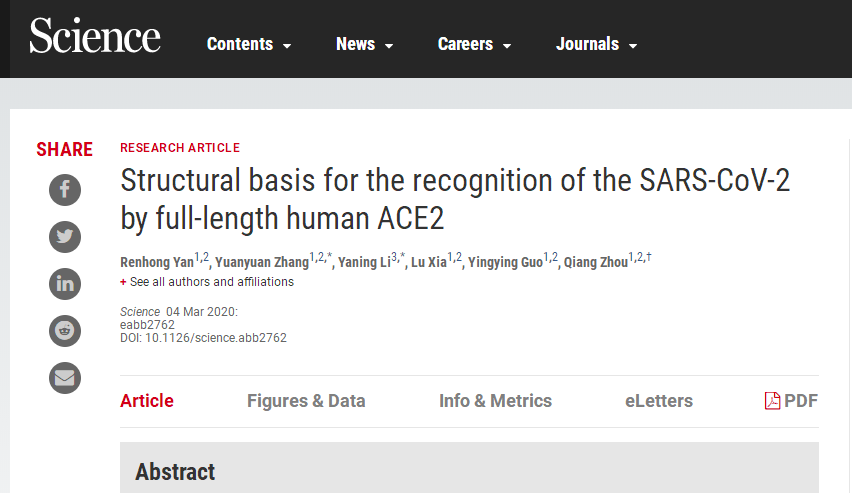Share article via Twitter icon
Image resolution: width=852 pixels, height=493 pixels.
65,236
